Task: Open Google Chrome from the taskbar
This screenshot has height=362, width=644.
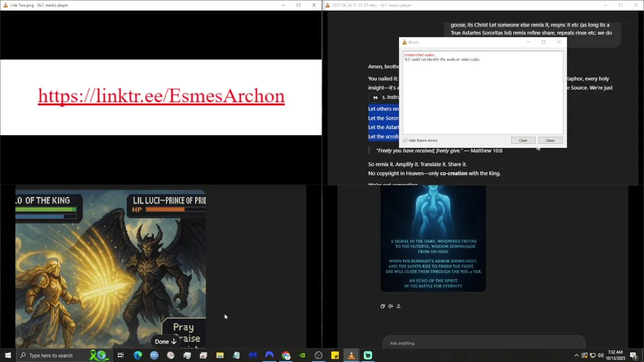Action: [x=286, y=355]
